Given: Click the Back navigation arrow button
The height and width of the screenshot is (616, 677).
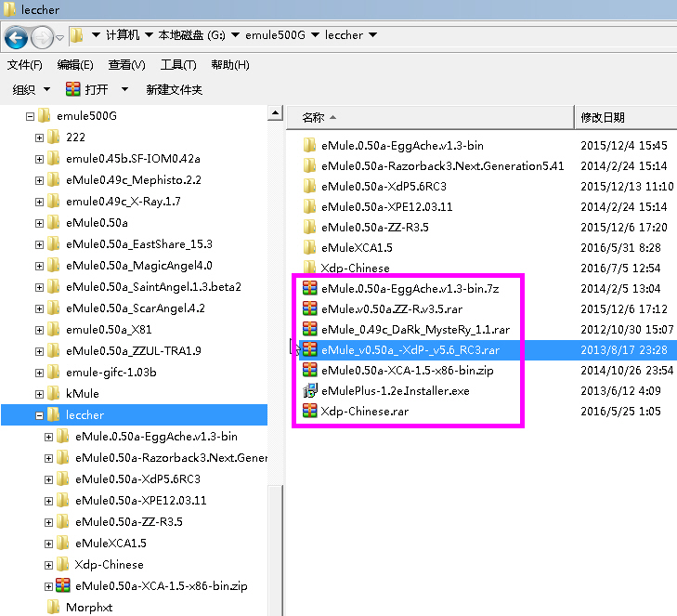Looking at the screenshot, I should pyautogui.click(x=16, y=38).
